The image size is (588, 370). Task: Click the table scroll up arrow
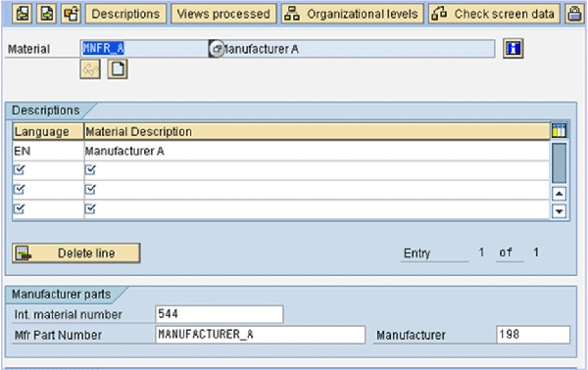point(560,194)
